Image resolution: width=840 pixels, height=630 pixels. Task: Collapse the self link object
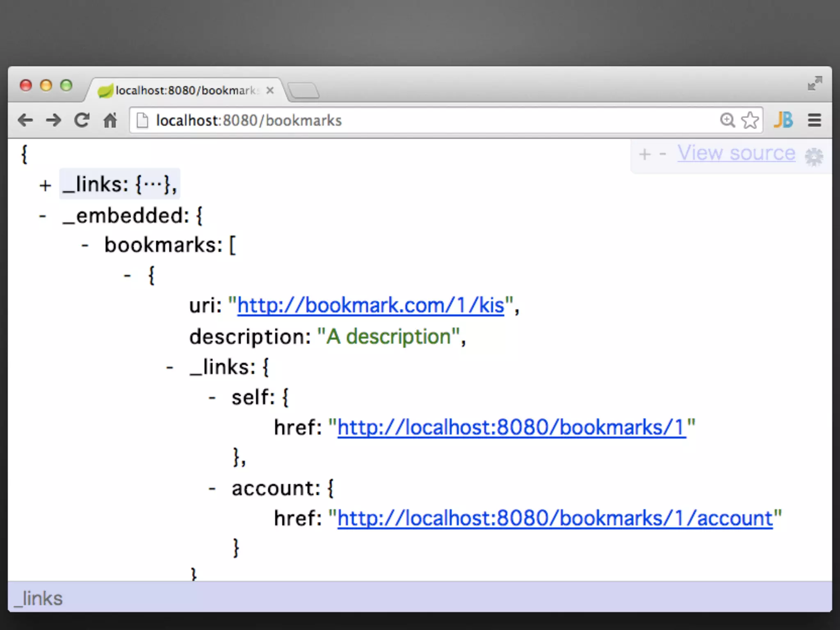(212, 398)
